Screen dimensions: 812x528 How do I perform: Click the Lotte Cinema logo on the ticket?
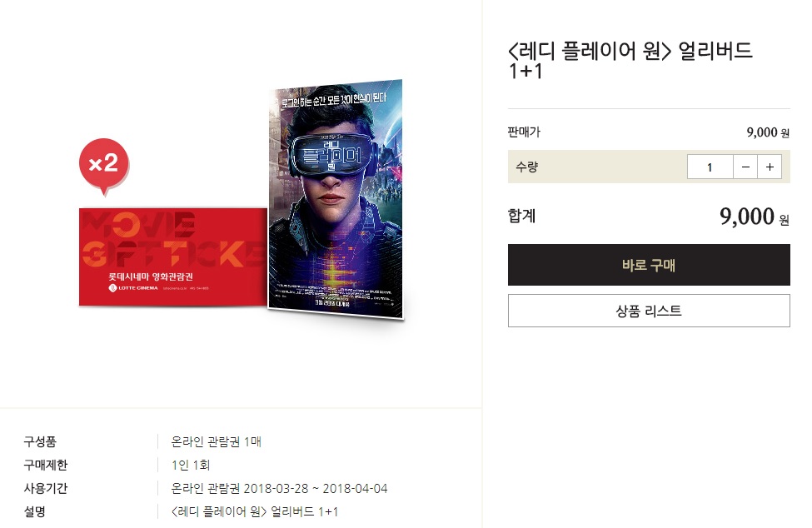pyautogui.click(x=133, y=288)
